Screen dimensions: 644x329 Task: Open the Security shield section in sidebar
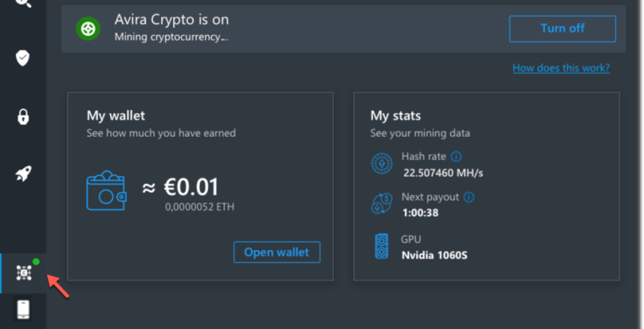[x=23, y=58]
